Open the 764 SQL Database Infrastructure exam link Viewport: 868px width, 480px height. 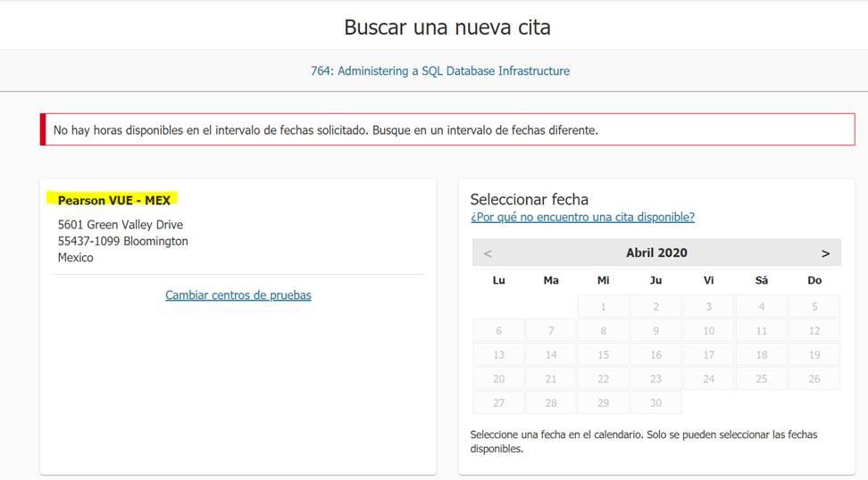(x=440, y=70)
